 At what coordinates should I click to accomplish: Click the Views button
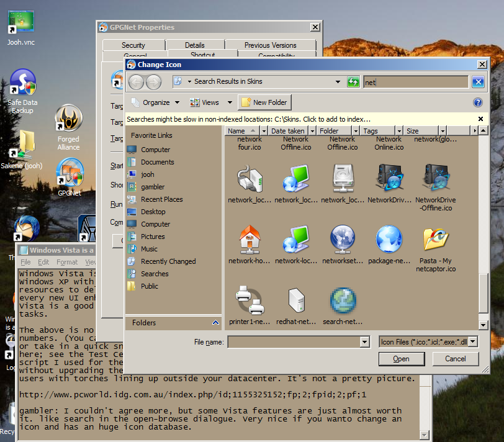(204, 102)
